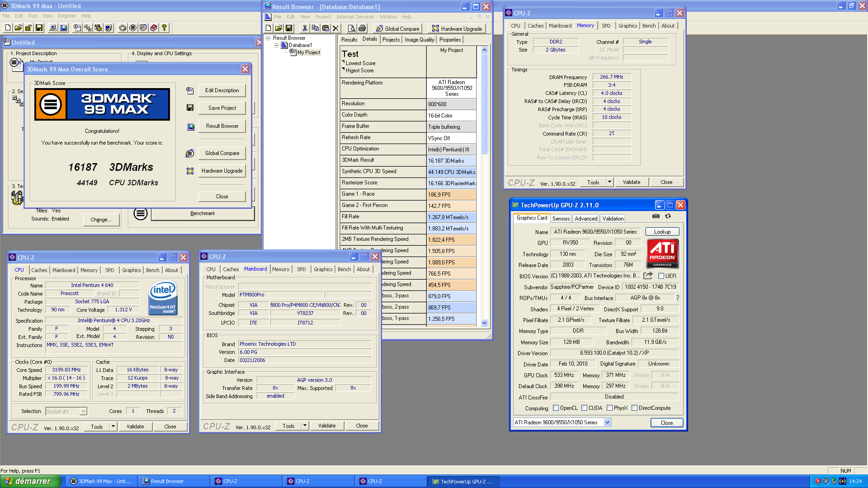This screenshot has width=868, height=488.
Task: Click the Lookup button in GPU-Z
Action: click(x=662, y=232)
